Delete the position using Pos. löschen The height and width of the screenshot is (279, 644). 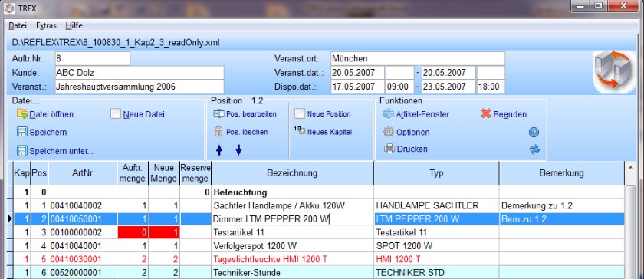242,132
